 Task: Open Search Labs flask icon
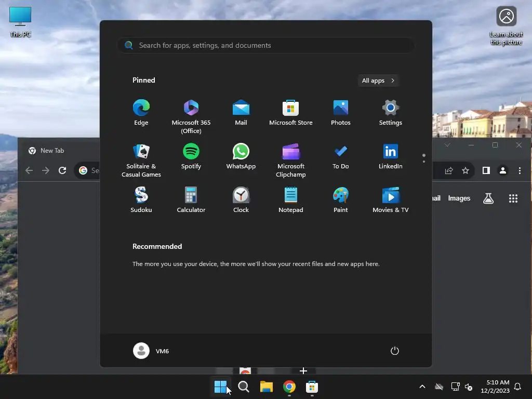[488, 198]
